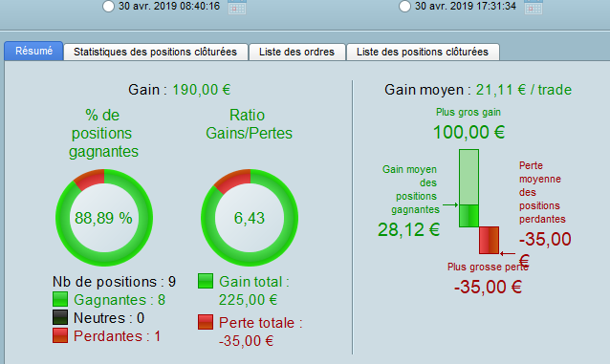This screenshot has height=364, width=610.
Task: Click the text 'Gagnantes : 8'
Action: coord(120,300)
